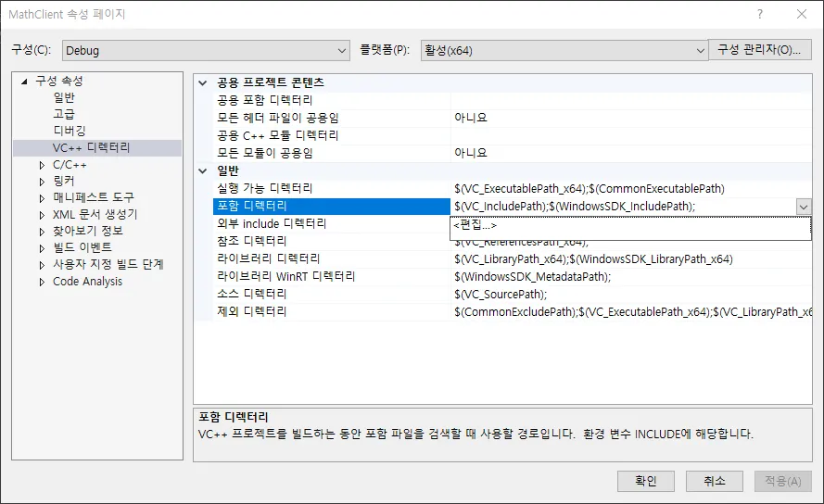Screen dimensions: 824x504
Task: Select the 참조 디렉터리 property
Action: pos(332,241)
